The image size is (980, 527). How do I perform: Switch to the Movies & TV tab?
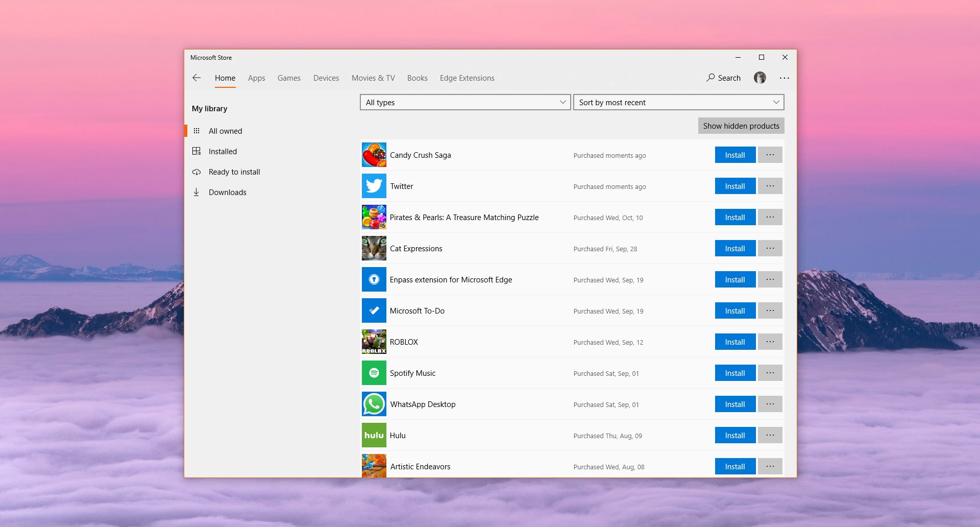373,78
